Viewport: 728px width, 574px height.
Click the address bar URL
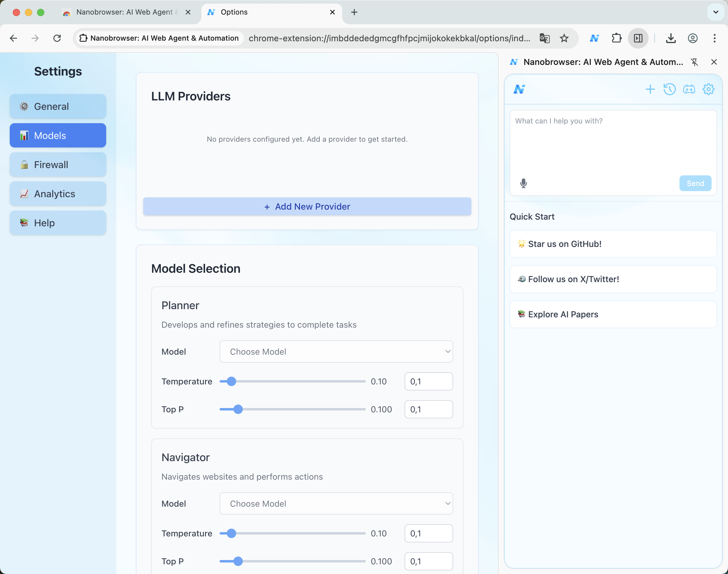coord(389,38)
